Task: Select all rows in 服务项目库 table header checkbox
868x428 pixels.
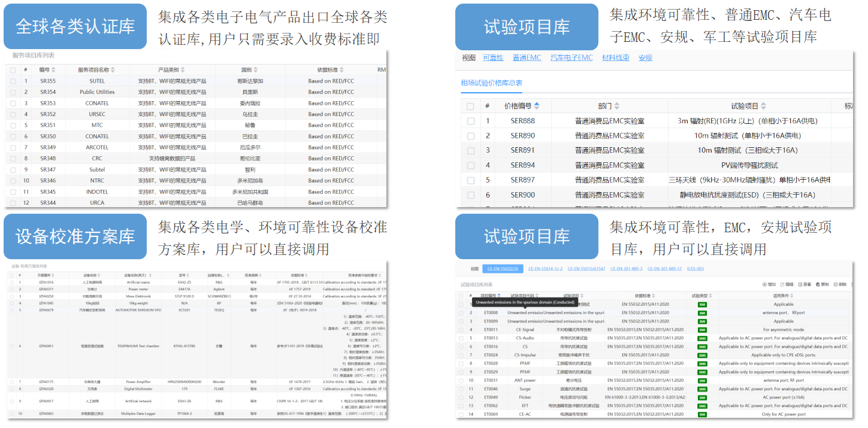Action: pyautogui.click(x=13, y=70)
